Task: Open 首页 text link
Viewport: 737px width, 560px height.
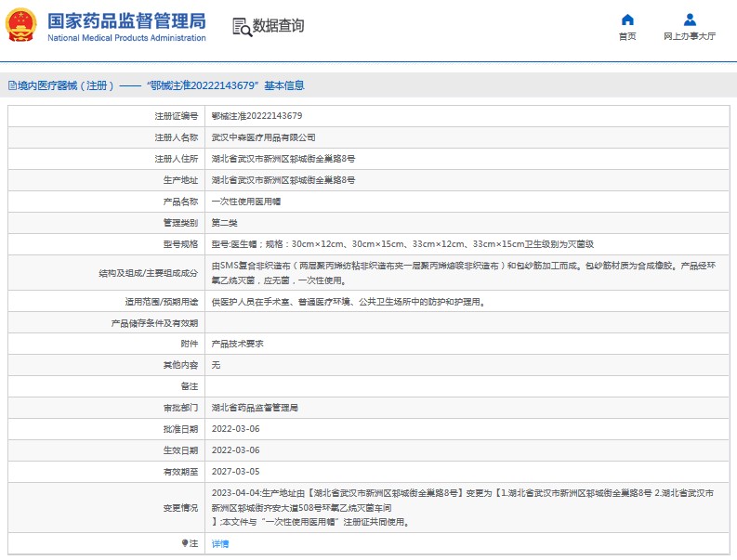Action: tap(627, 36)
